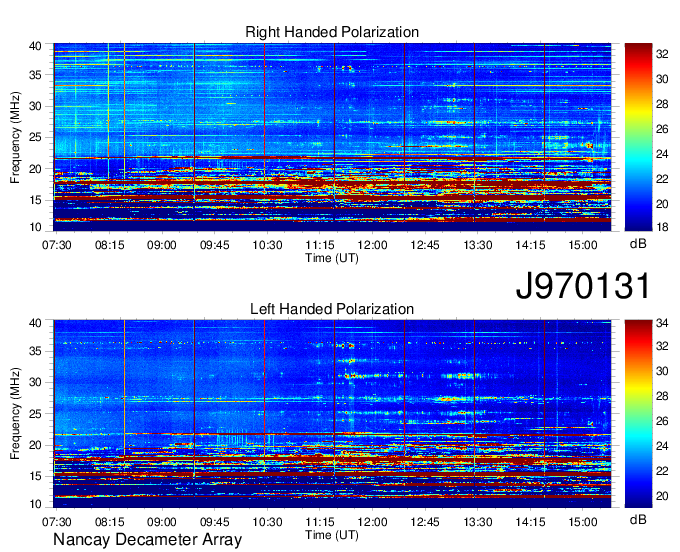Click the 20 dB label on bottom colorbar
Image resolution: width=680 pixels, height=552 pixels.
click(x=662, y=496)
